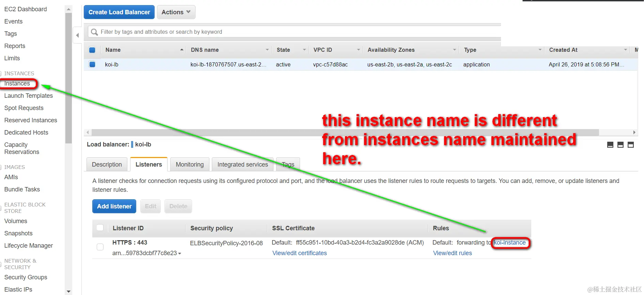Set split-pane view with middle layout icon
The image size is (644, 295).
click(x=621, y=145)
